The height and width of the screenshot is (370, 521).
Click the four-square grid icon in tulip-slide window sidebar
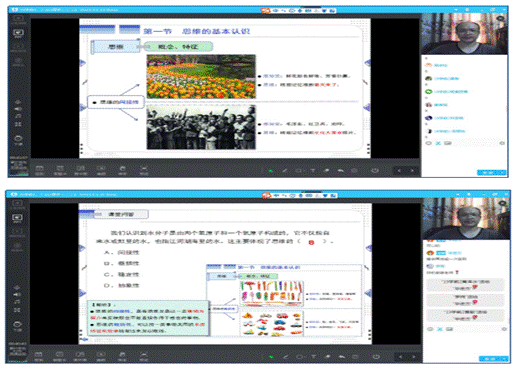point(18,124)
